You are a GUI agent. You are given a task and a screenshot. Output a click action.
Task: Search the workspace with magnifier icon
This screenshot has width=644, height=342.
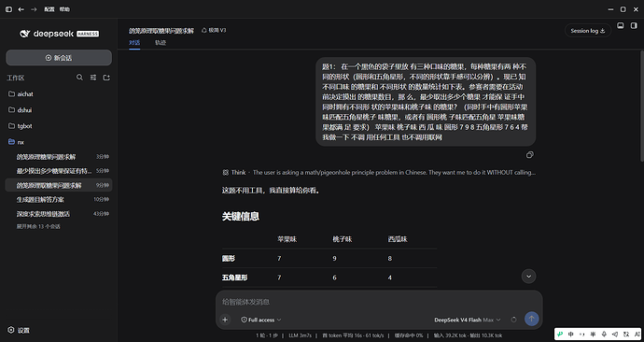pyautogui.click(x=79, y=78)
